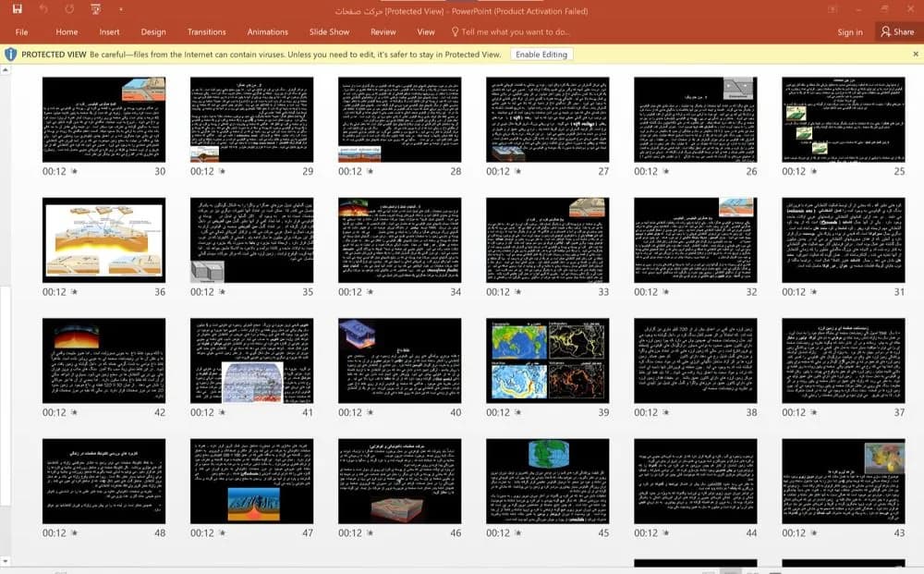Image resolution: width=924 pixels, height=574 pixels.
Task: Select slide 45 with the globe image
Action: pos(547,481)
